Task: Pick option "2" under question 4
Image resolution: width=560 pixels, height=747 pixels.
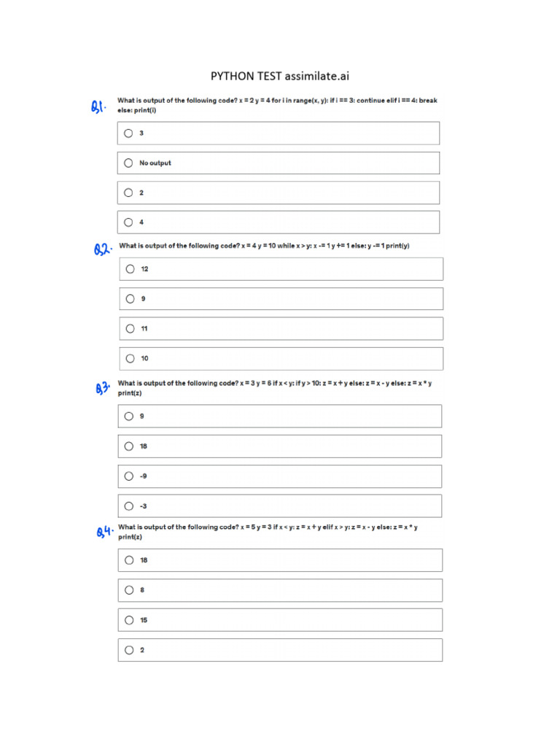Action: pos(129,650)
